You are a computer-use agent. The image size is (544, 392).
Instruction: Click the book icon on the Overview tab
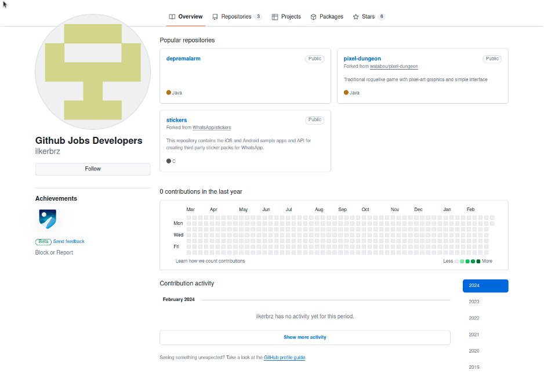[x=172, y=17]
